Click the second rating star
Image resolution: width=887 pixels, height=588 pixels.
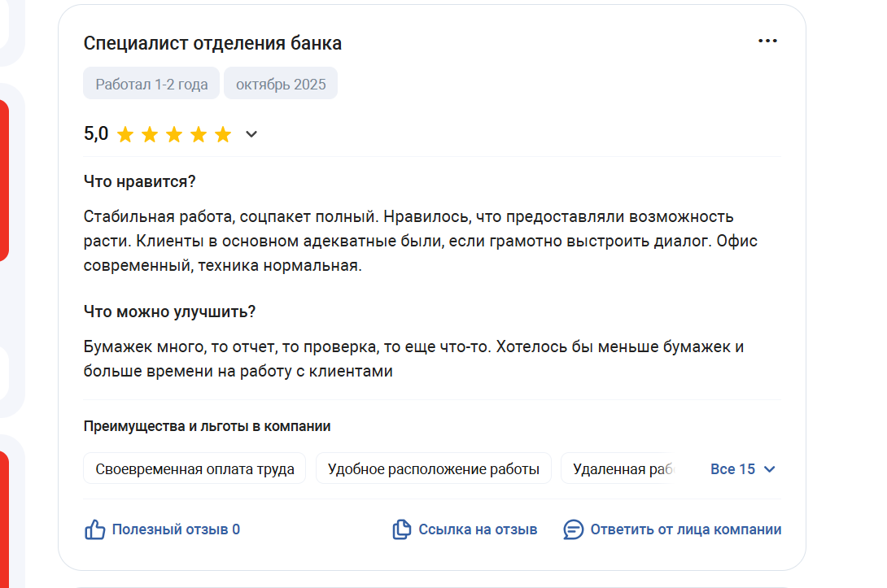[150, 134]
